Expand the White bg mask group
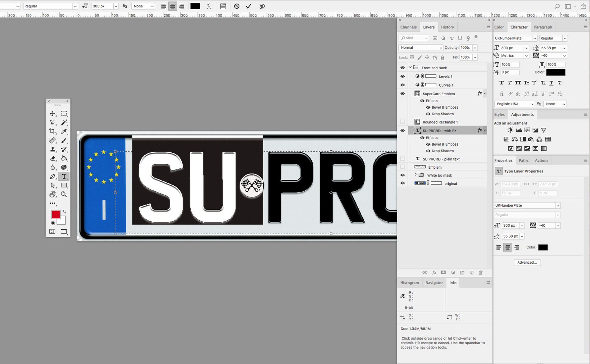590x364 pixels. (416, 175)
